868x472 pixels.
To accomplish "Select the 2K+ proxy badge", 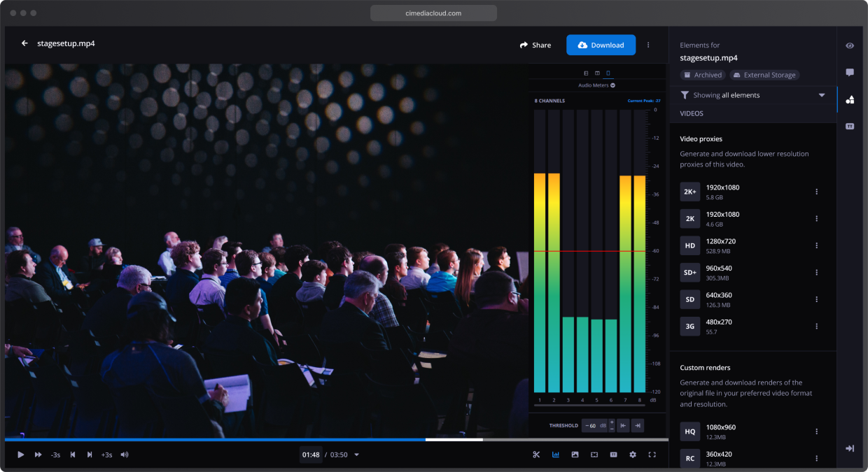I will (x=690, y=192).
